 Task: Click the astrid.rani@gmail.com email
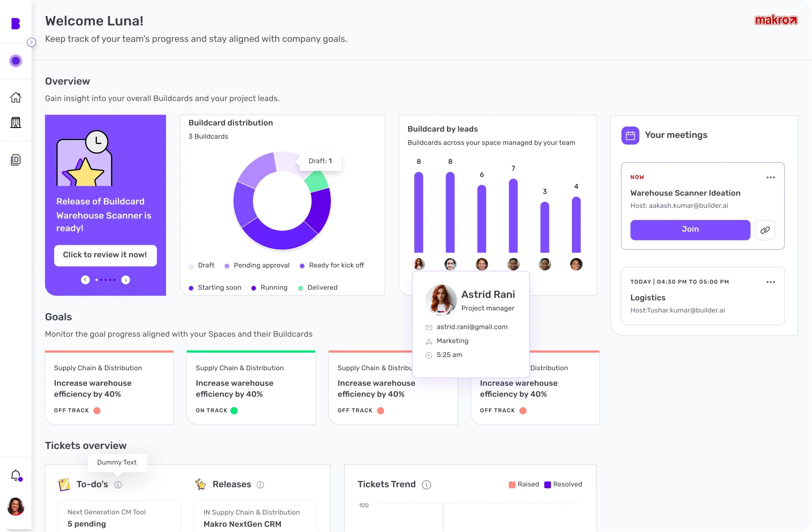(472, 327)
